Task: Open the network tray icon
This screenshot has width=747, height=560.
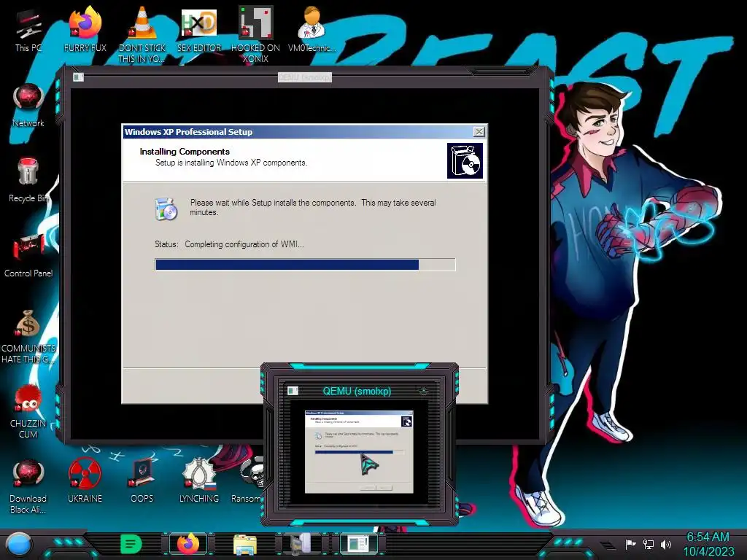Action: point(649,544)
